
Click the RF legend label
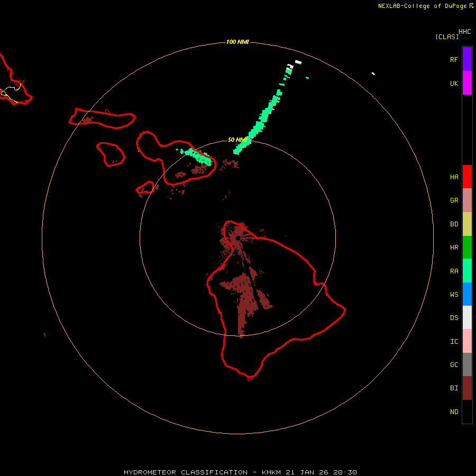pos(454,59)
